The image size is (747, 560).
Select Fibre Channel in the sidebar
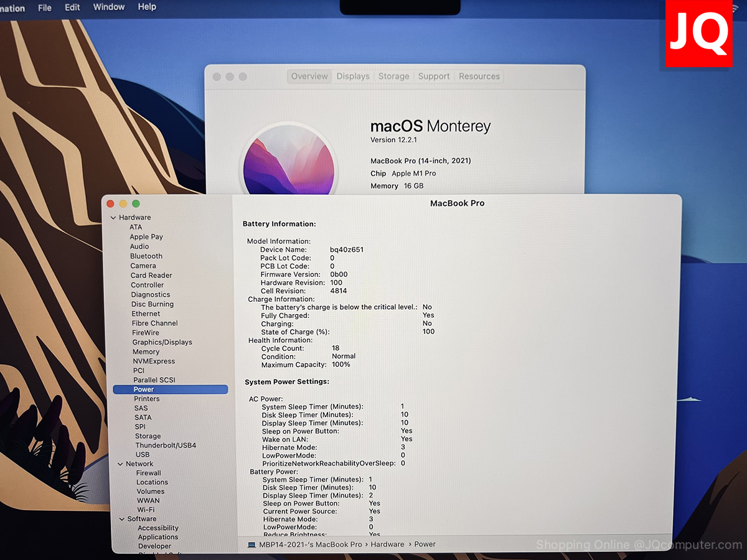pyautogui.click(x=155, y=323)
